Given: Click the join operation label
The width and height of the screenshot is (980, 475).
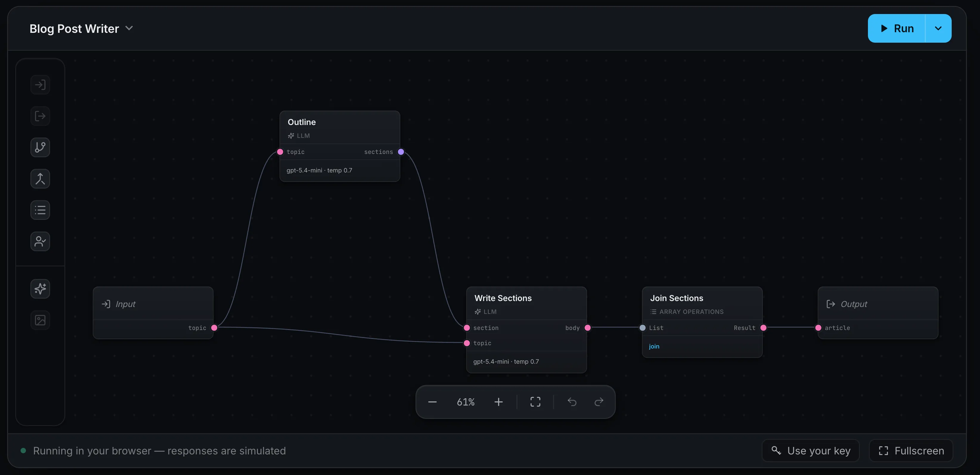Looking at the screenshot, I should coord(654,346).
